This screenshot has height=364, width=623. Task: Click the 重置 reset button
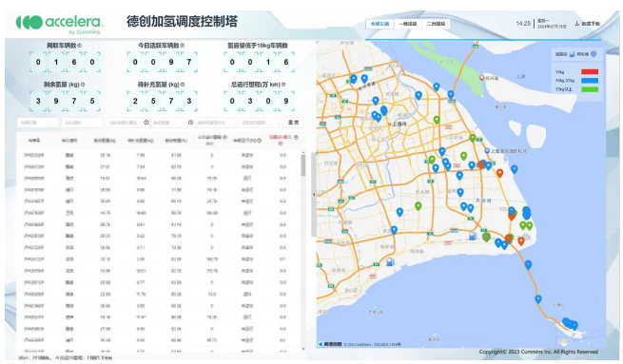pyautogui.click(x=293, y=123)
